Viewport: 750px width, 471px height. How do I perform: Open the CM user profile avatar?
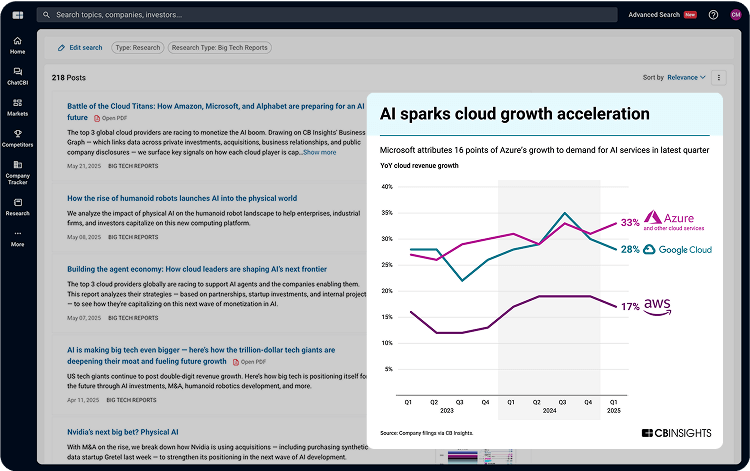click(x=736, y=15)
